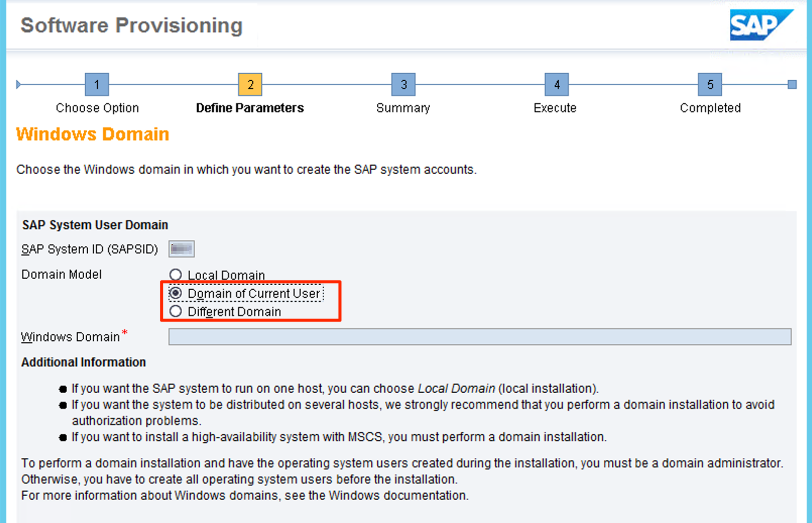812x523 pixels.
Task: Go to the Choose Option step label
Action: [x=97, y=108]
